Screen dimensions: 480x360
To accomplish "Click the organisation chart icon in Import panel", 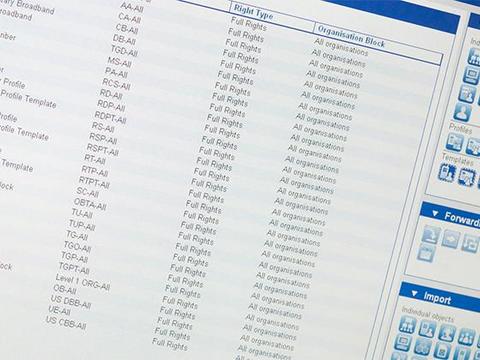I will 407,325.
